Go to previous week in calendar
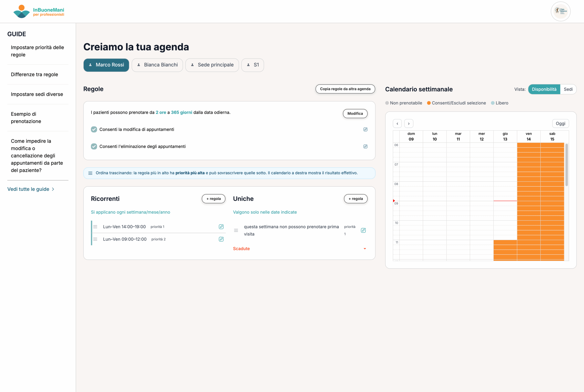Image resolution: width=584 pixels, height=392 pixels. point(397,124)
